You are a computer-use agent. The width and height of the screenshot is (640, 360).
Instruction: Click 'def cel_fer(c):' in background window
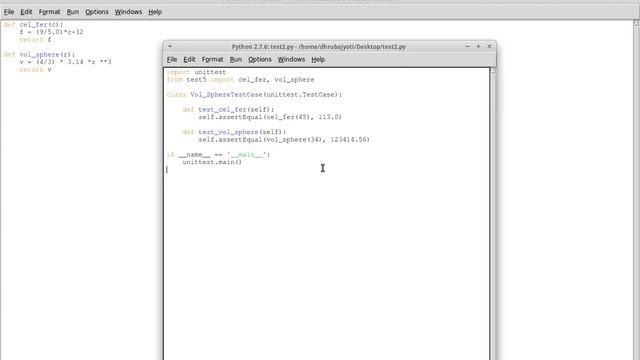click(x=33, y=24)
